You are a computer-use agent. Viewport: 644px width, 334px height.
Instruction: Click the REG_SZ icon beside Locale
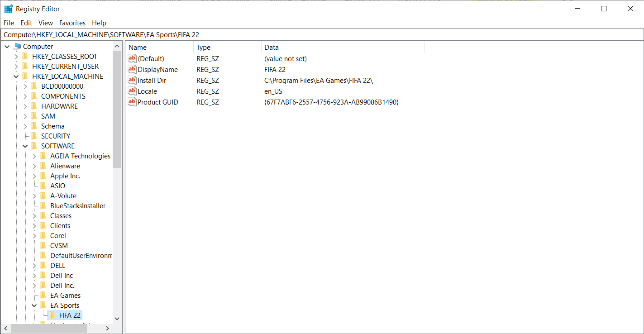click(x=132, y=91)
